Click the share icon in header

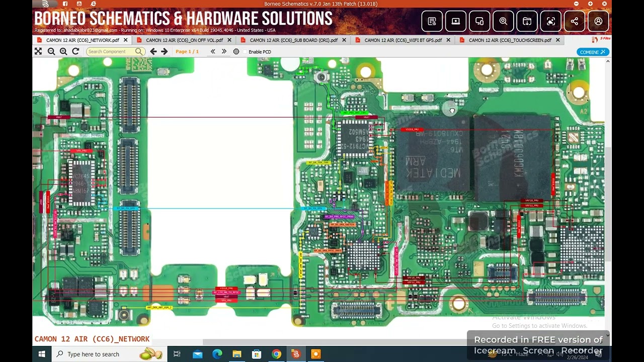[575, 22]
